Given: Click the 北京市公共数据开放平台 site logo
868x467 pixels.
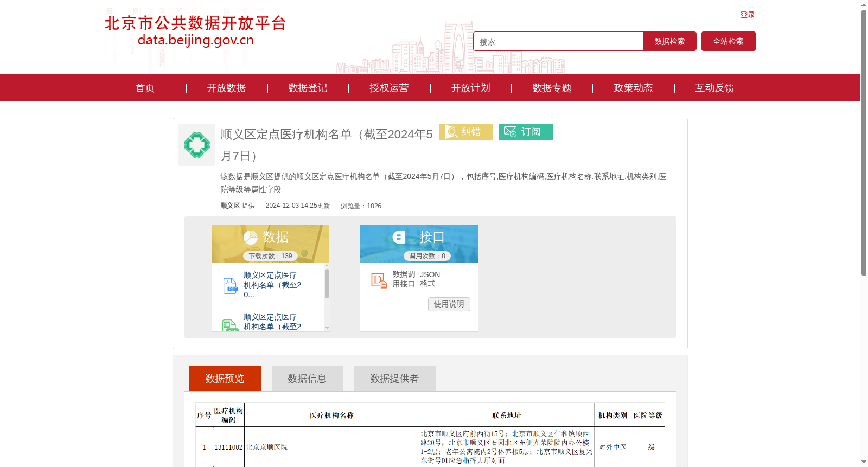Looking at the screenshot, I should (195, 31).
